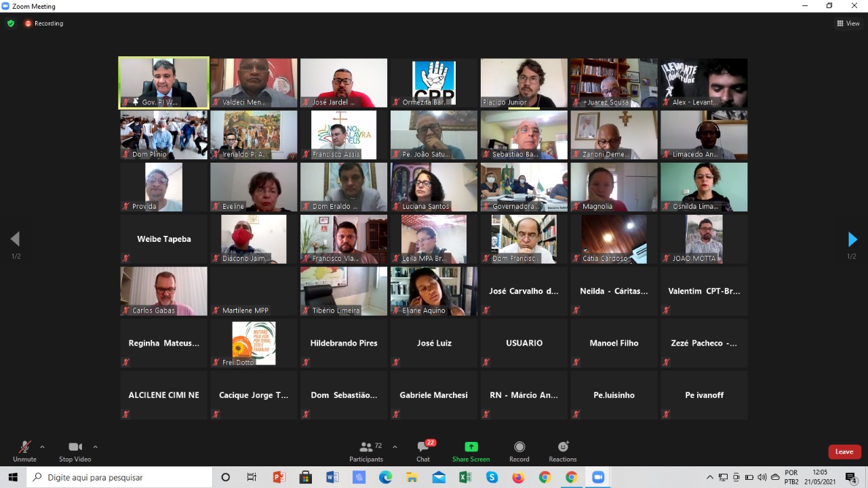868x488 pixels.
Task: Click the red Leave button
Action: pyautogui.click(x=844, y=452)
